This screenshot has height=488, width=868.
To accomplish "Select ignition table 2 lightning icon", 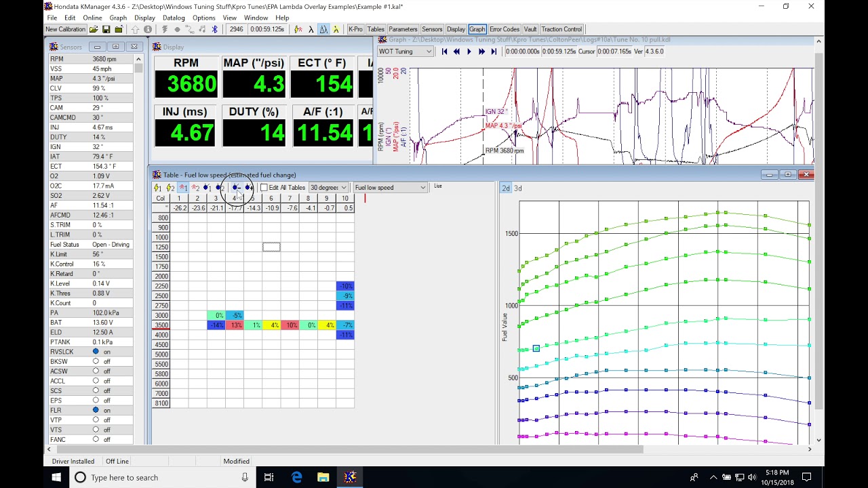I will (x=170, y=188).
